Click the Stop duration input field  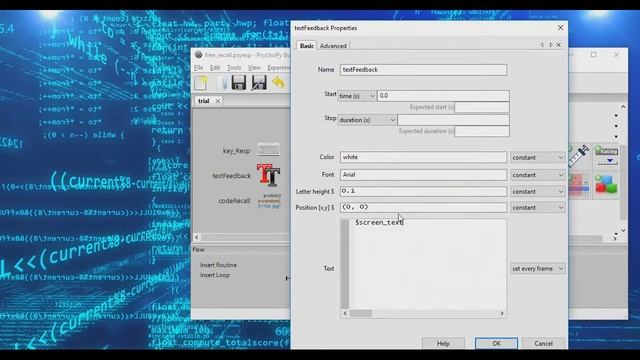point(453,120)
